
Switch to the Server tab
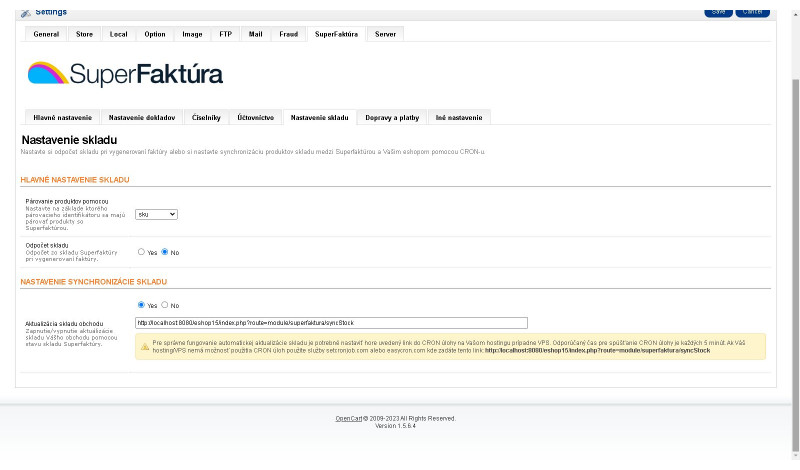[385, 34]
